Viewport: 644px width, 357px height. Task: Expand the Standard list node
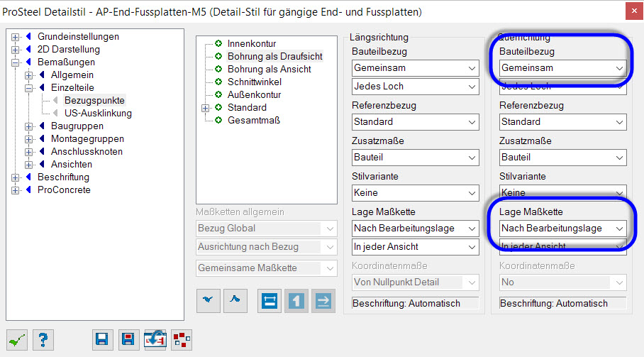206,108
